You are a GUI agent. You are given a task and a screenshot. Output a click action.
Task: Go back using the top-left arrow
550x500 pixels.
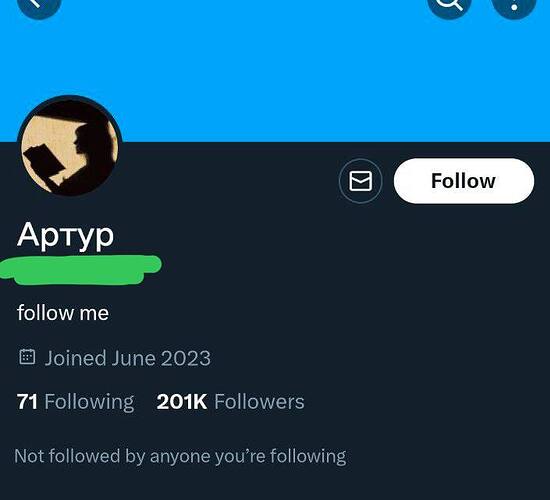coord(39,4)
